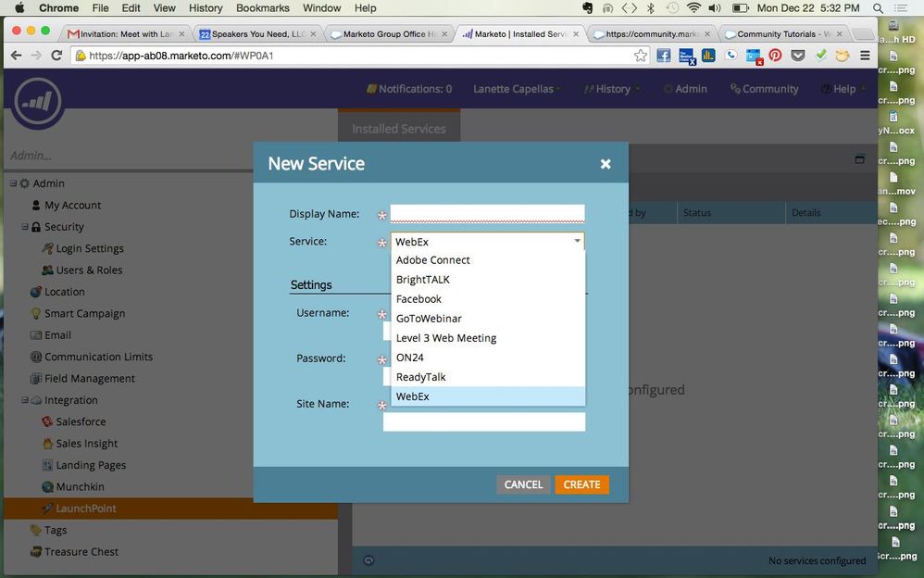Click the Spotlight search icon

tap(878, 8)
